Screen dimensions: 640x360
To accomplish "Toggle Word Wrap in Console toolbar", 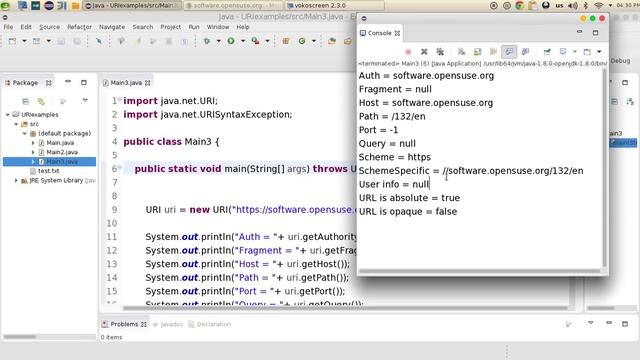I will tap(493, 52).
